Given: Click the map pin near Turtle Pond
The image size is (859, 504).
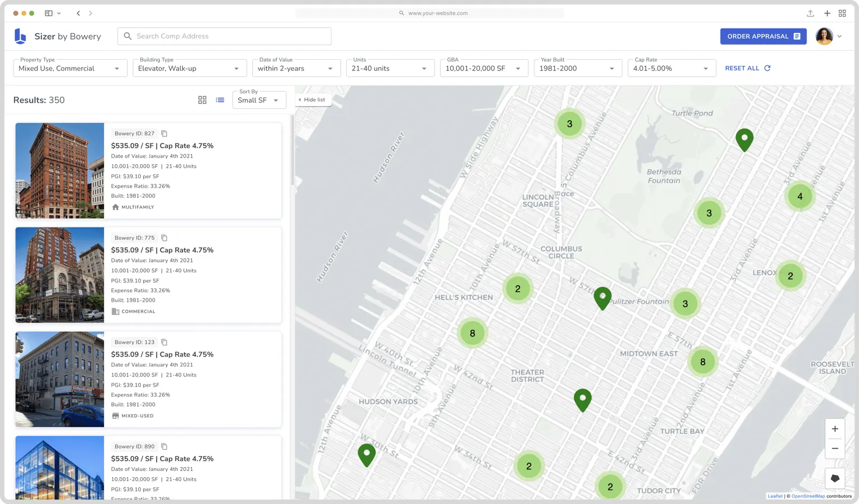Looking at the screenshot, I should point(744,140).
